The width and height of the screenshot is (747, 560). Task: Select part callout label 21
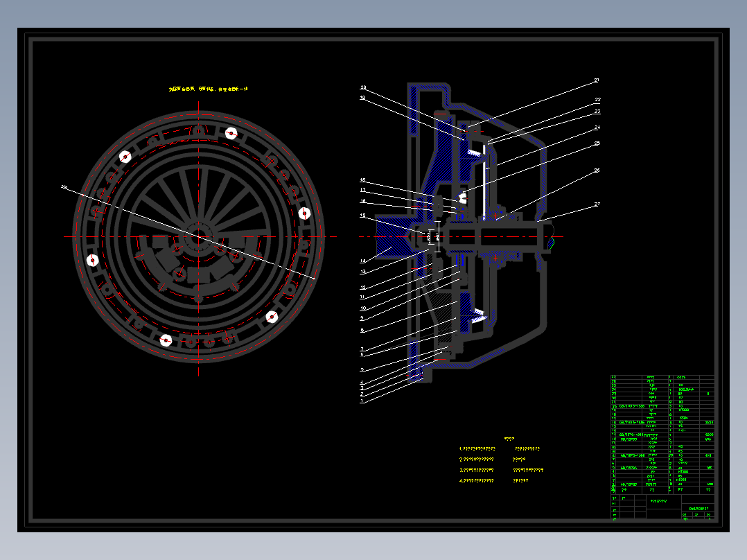coord(597,80)
